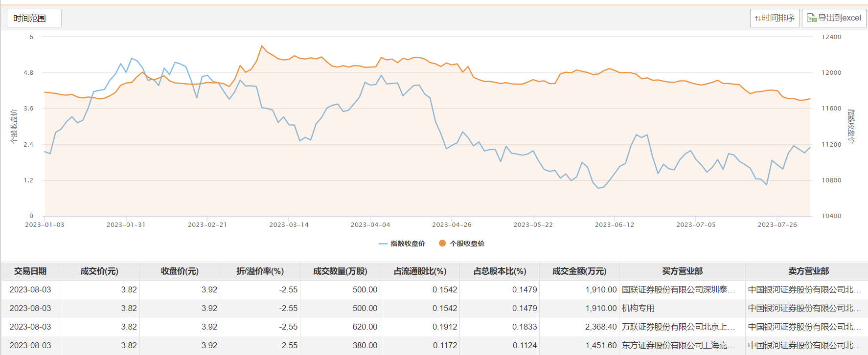Open the 机构专用 buyer entry
This screenshot has height=355, width=868.
click(638, 308)
